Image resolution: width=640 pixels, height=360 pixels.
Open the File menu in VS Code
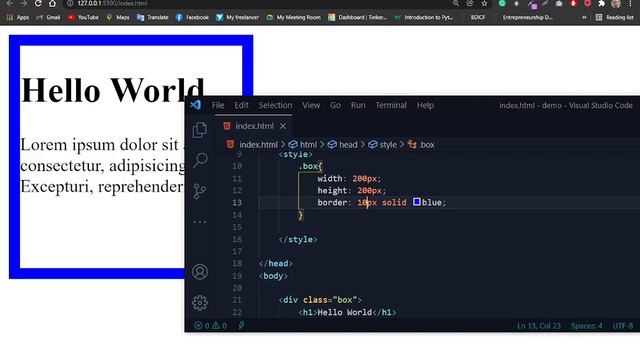click(218, 105)
